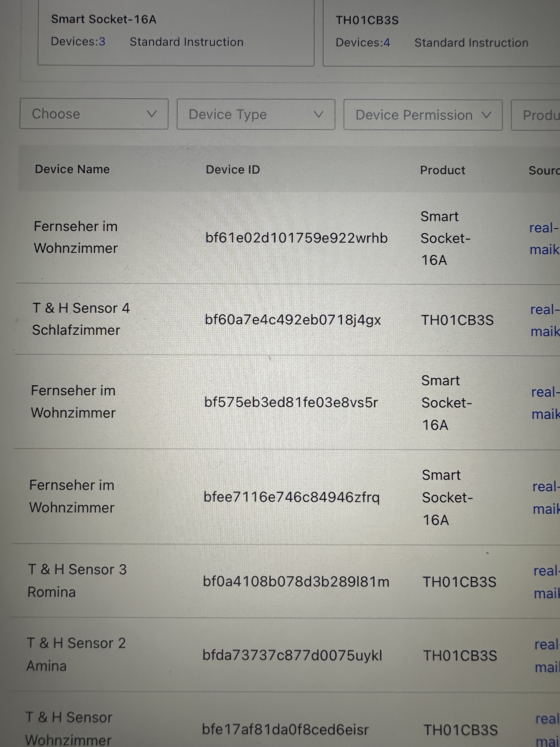The image size is (560, 747).
Task: Click the Device ID column header
Action: (x=233, y=170)
